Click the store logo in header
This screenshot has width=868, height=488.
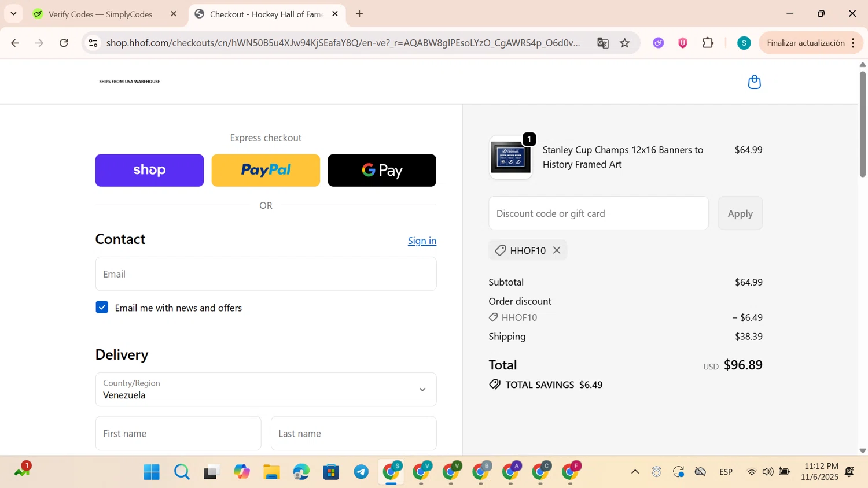(x=130, y=82)
